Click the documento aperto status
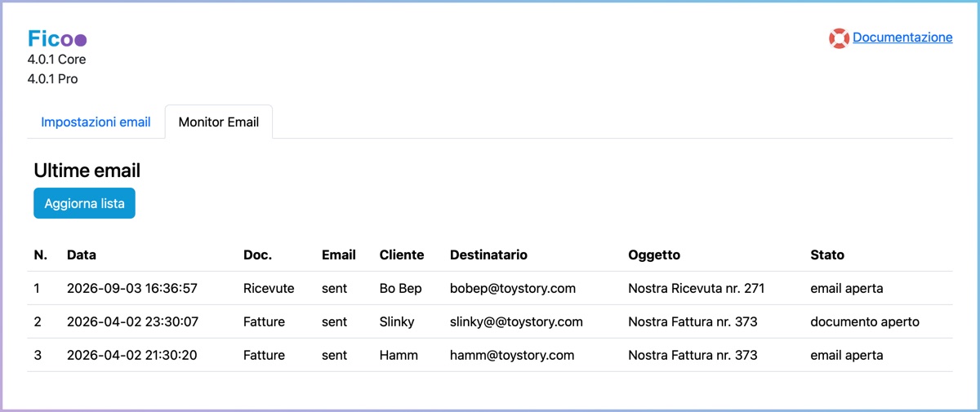Image resolution: width=980 pixels, height=412 pixels. [865, 321]
